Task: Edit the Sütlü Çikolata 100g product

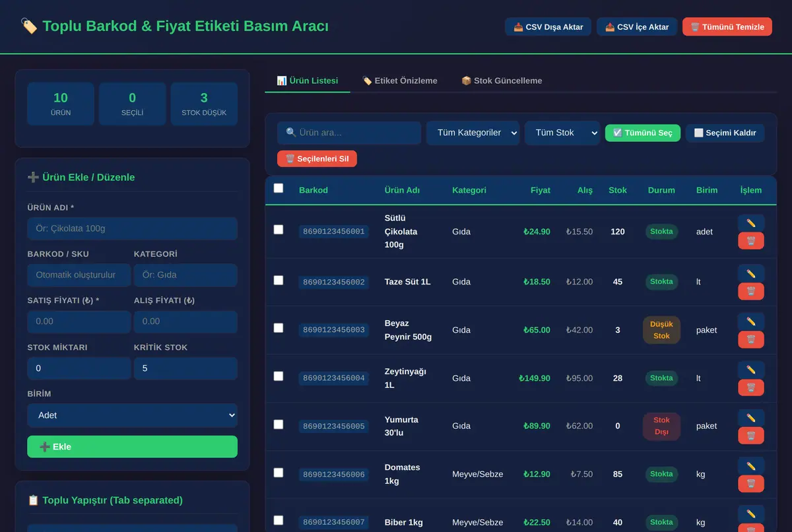Action: pyautogui.click(x=750, y=223)
